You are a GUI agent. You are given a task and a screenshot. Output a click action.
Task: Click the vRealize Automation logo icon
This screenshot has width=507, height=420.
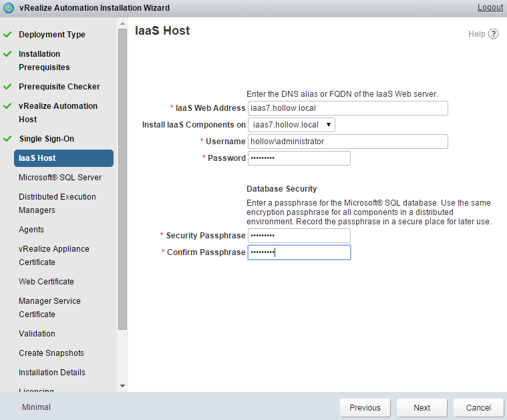[x=9, y=8]
